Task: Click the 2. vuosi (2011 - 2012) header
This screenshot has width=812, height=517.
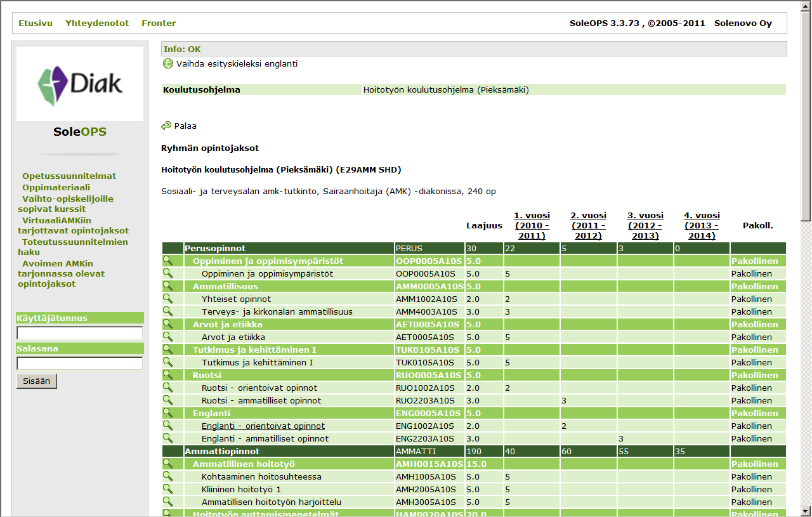Action: pyautogui.click(x=589, y=225)
